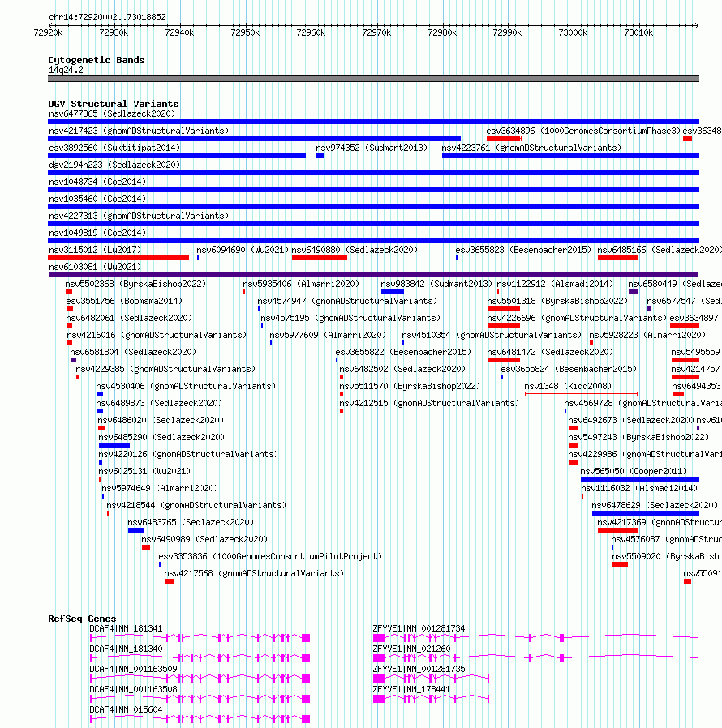Click nsv4510354 gnomAD variant label
This screenshot has height=728, width=722.
[492, 335]
